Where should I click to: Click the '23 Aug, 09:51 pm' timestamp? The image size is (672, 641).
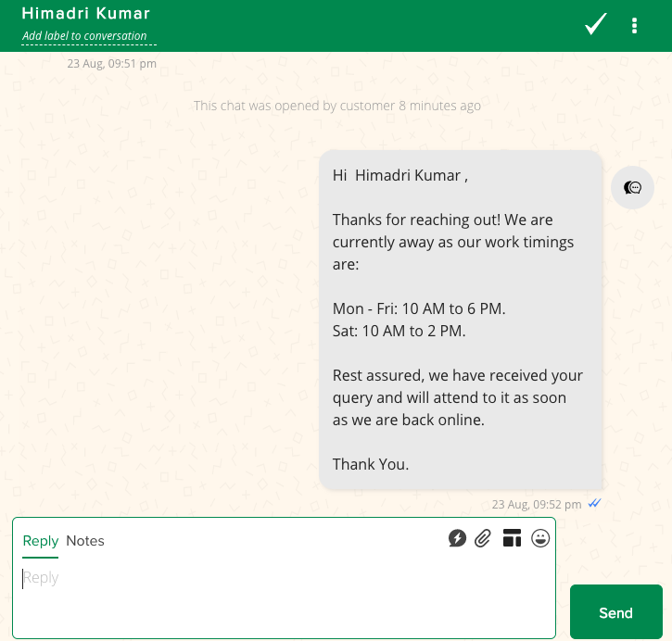point(111,64)
